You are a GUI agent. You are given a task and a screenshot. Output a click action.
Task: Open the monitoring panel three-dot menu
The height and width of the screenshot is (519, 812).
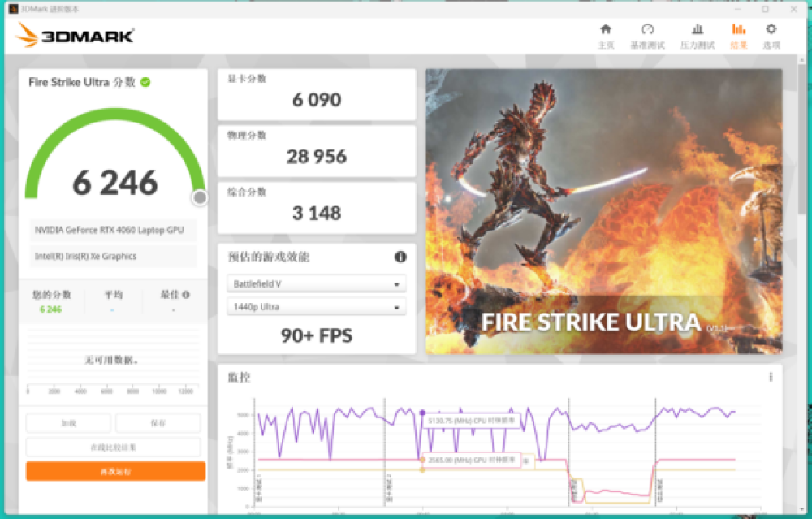tap(771, 377)
